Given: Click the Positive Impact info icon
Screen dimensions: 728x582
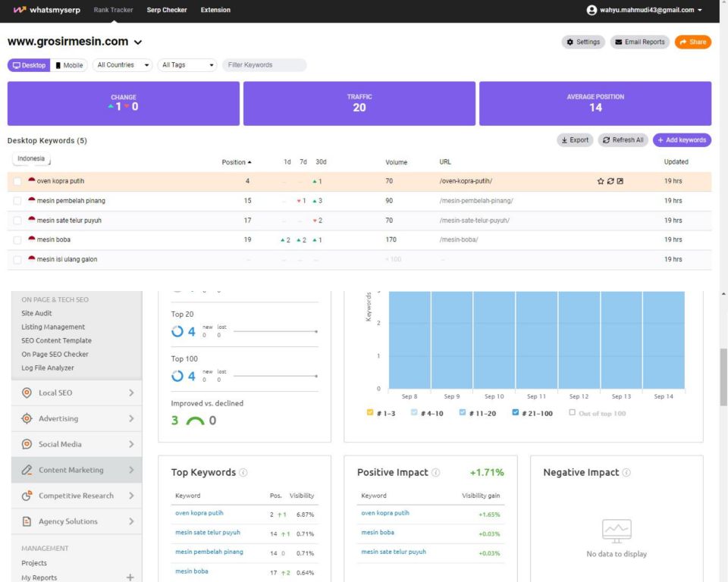Looking at the screenshot, I should click(435, 472).
